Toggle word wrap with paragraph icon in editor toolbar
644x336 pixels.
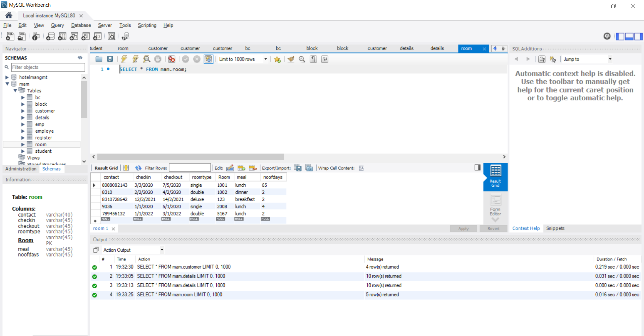(313, 59)
